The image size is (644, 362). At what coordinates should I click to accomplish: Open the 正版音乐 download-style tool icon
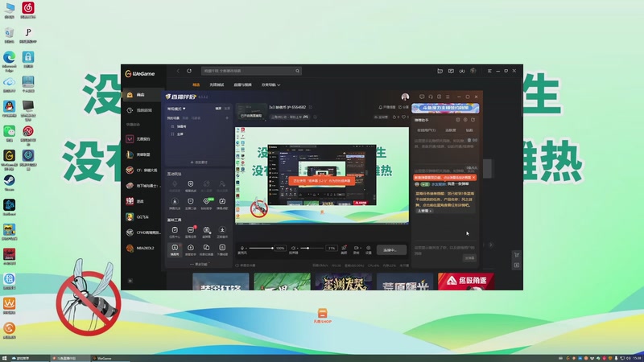tap(222, 232)
